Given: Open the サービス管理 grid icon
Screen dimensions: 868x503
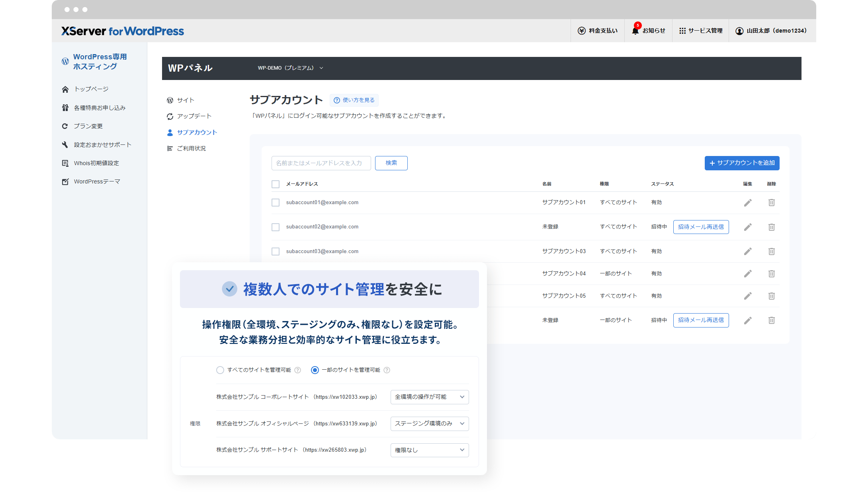Looking at the screenshot, I should [x=682, y=31].
